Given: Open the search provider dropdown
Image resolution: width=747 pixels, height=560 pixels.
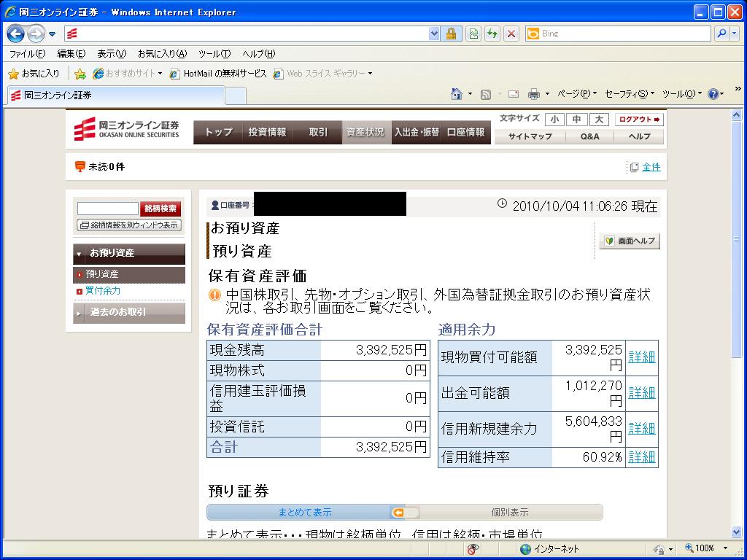Looking at the screenshot, I should (x=735, y=34).
